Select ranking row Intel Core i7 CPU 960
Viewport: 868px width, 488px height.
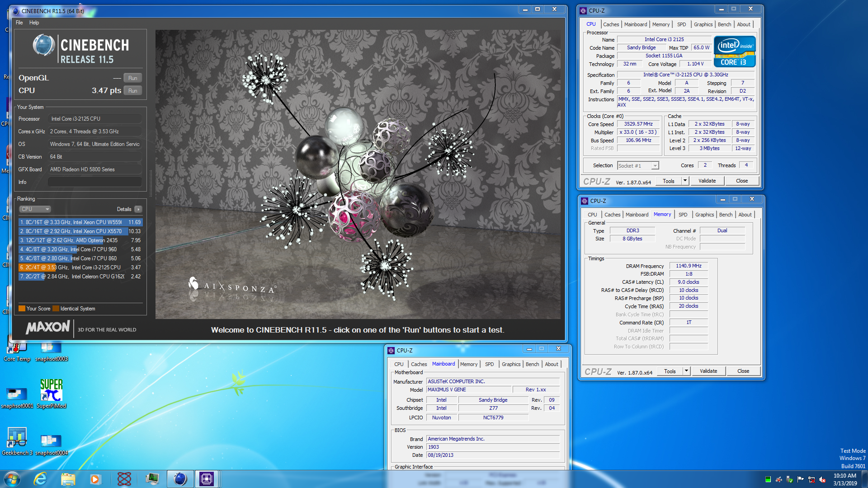click(x=80, y=249)
